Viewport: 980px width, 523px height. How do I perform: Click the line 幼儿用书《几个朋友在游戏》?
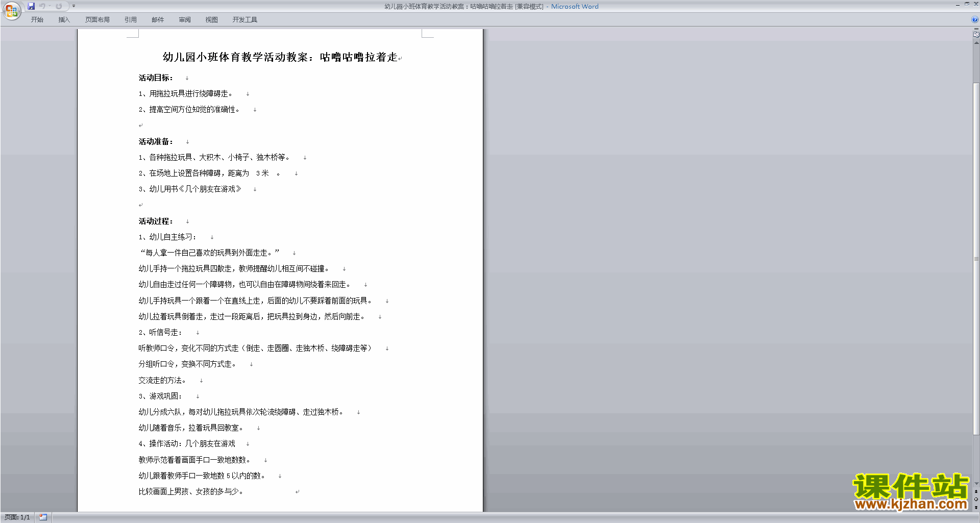(x=190, y=189)
